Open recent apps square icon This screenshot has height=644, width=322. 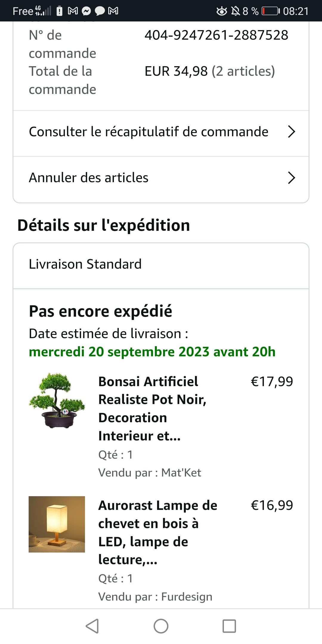pos(229,626)
